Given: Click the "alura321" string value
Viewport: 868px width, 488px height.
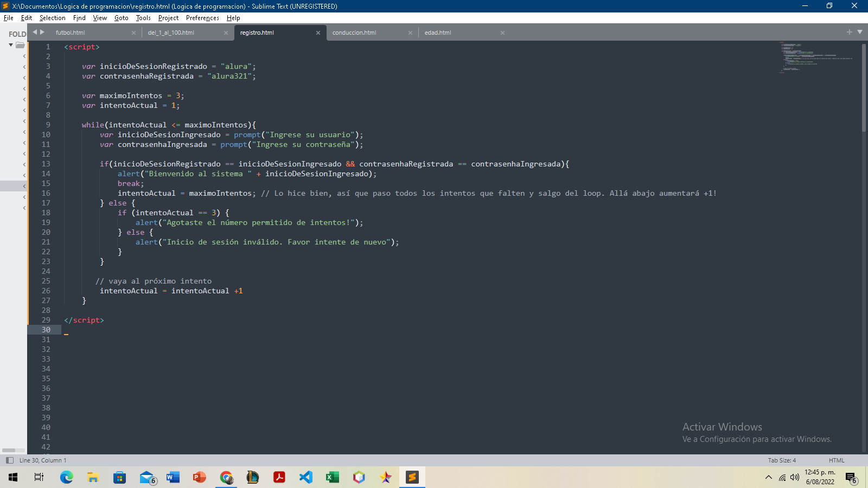Looking at the screenshot, I should (x=229, y=76).
